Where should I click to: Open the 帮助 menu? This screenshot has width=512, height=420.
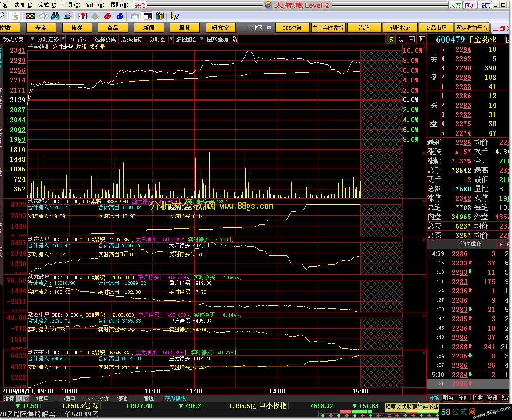coord(119,5)
